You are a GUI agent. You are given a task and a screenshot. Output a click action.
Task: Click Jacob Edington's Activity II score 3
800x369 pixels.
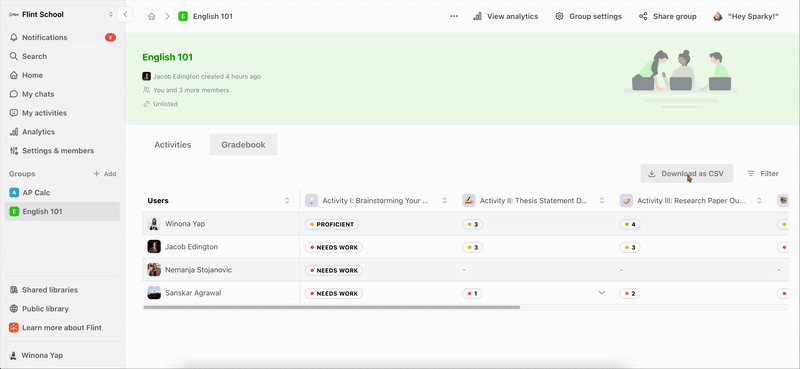[x=472, y=247]
